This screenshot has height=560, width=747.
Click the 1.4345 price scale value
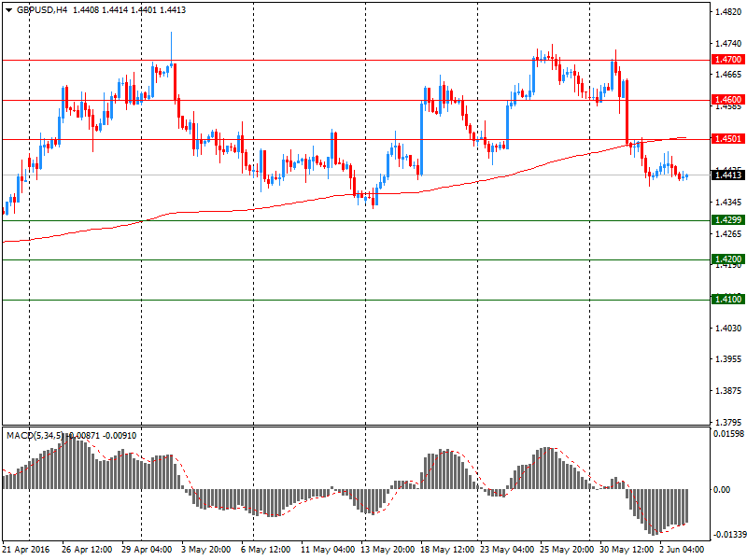[728, 203]
